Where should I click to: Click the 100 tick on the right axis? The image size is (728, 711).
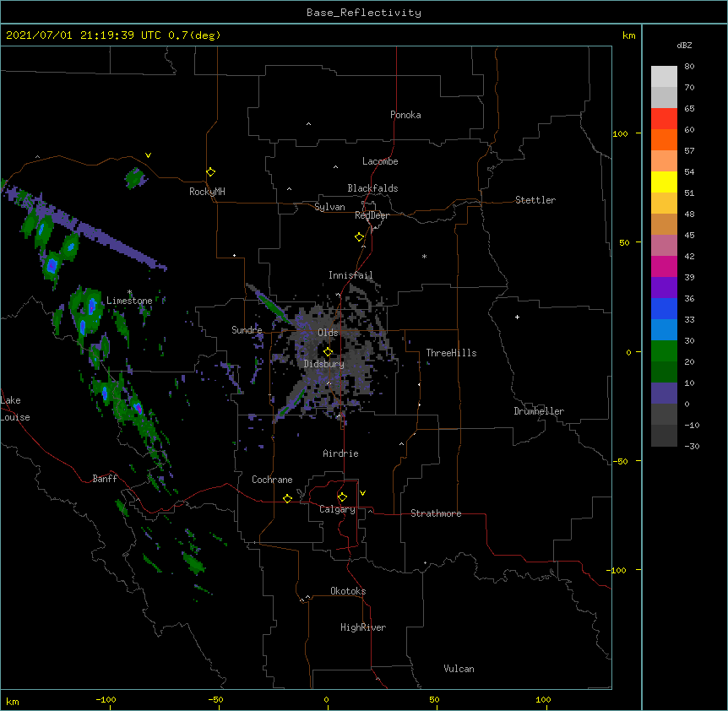(x=620, y=133)
